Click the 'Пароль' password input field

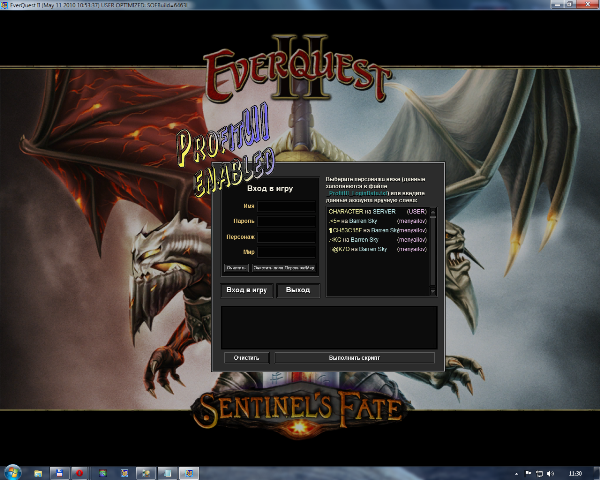288,222
